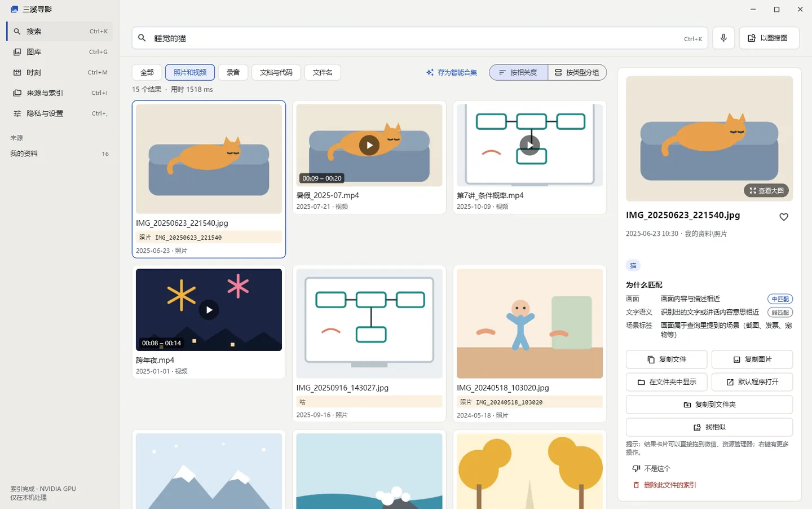Play the 暑假_2025-07.mp4 video preview
812x509 pixels.
click(369, 145)
